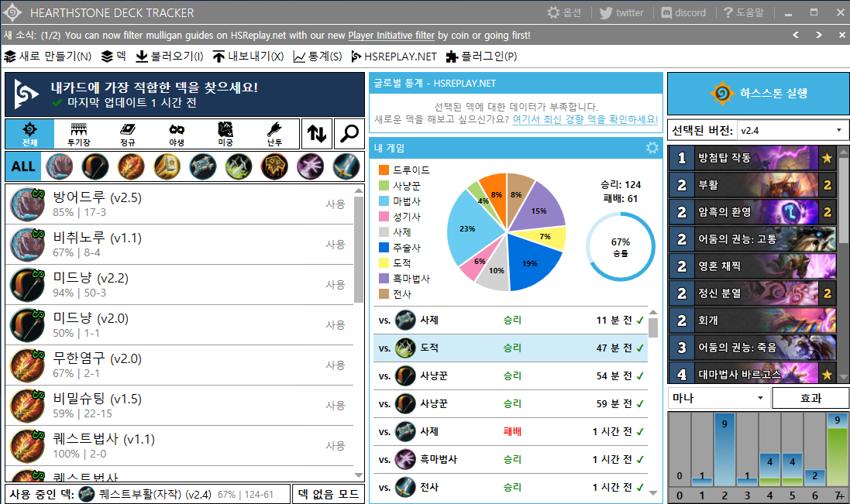The image size is (850, 504).
Task: Select the ALL class filter
Action: [22, 166]
